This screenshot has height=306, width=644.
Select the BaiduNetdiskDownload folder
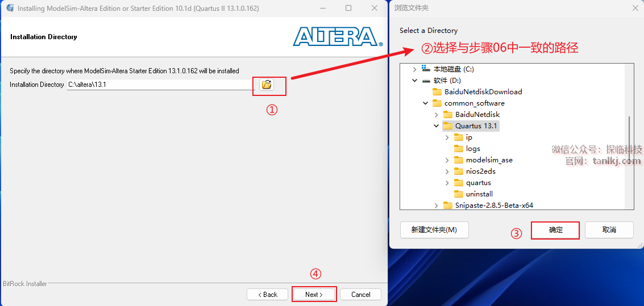point(483,92)
